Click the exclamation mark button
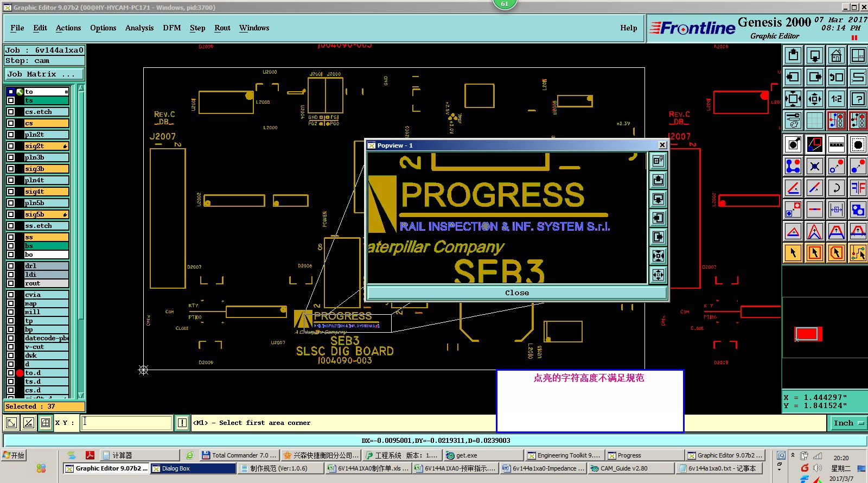868x483 pixels. click(182, 423)
